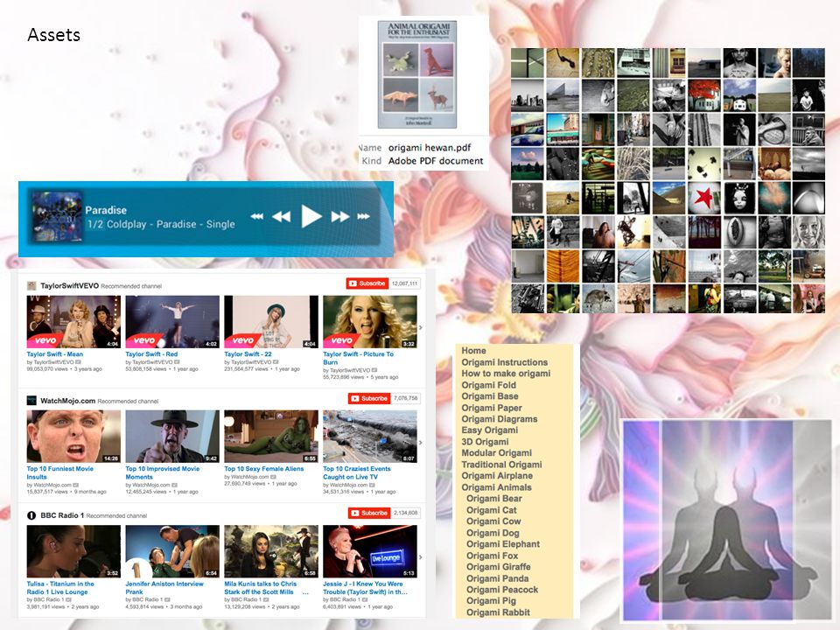Click the Paradise album cover art
This screenshot has height=630, width=840.
[57, 218]
